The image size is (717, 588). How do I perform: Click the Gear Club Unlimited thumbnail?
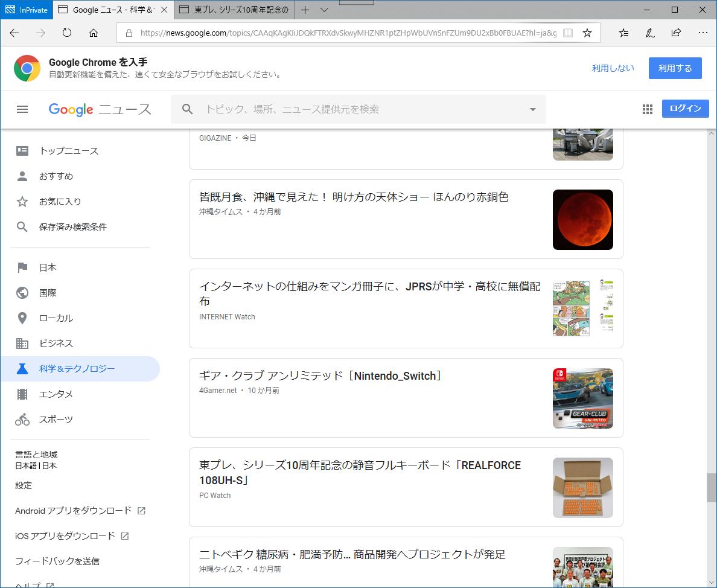(x=582, y=398)
